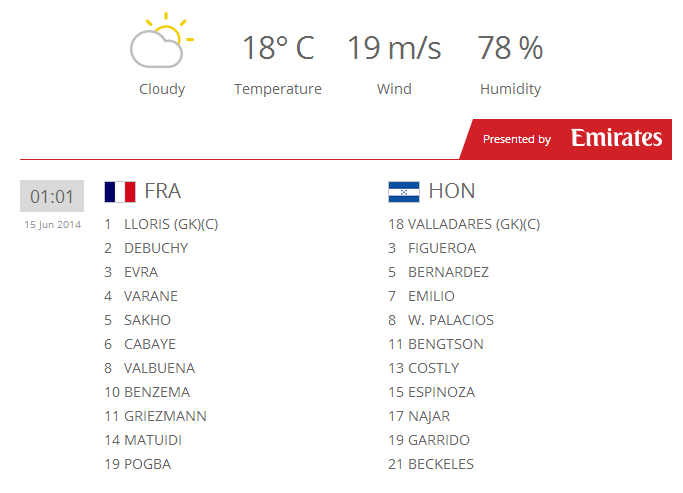683x493 pixels.
Task: Click the Emirates sponsor logo
Action: click(x=616, y=139)
